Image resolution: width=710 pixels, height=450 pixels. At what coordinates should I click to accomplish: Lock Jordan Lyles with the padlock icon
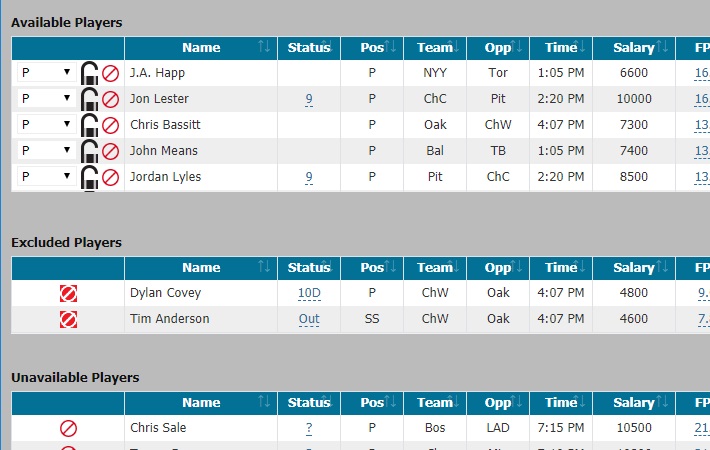pos(89,177)
